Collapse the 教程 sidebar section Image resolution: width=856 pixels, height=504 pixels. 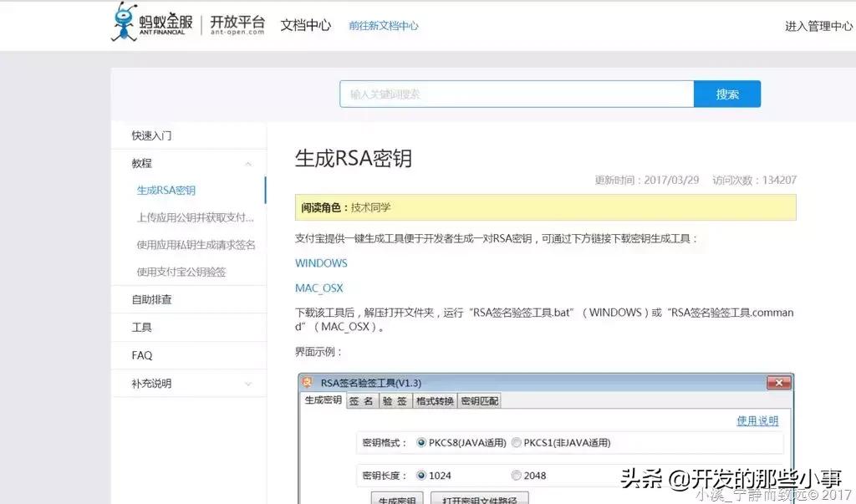tap(247, 163)
